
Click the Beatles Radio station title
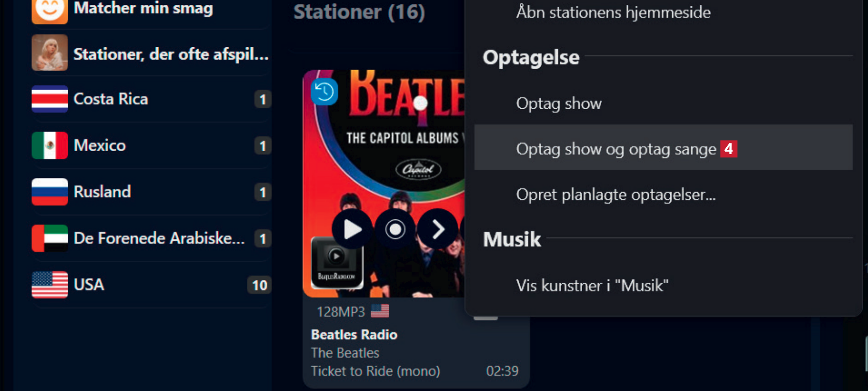point(354,334)
